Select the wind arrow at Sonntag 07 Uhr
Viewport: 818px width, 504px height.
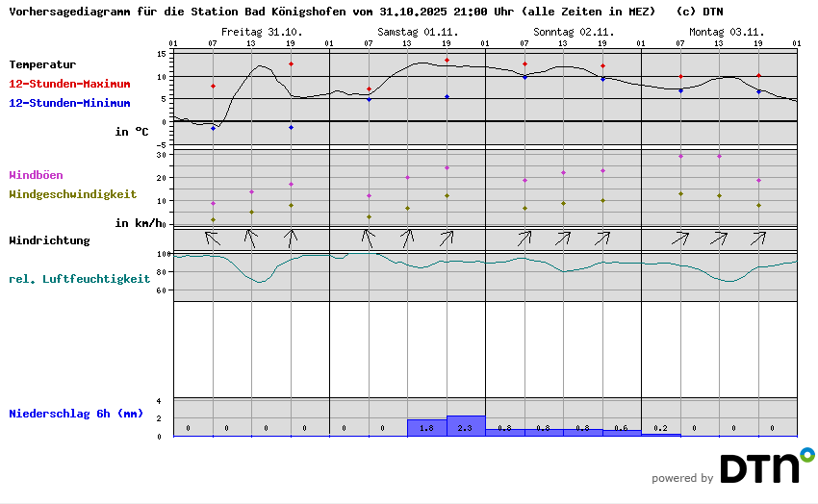click(524, 238)
